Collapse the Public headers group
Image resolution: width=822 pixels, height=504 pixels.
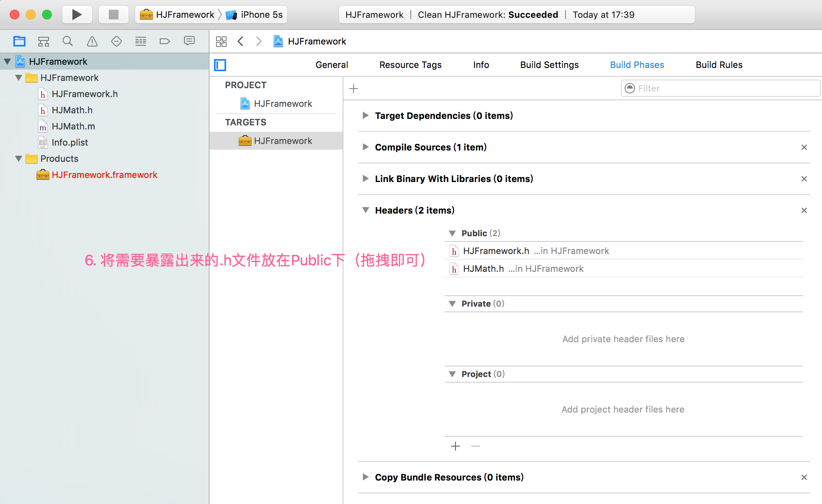452,233
